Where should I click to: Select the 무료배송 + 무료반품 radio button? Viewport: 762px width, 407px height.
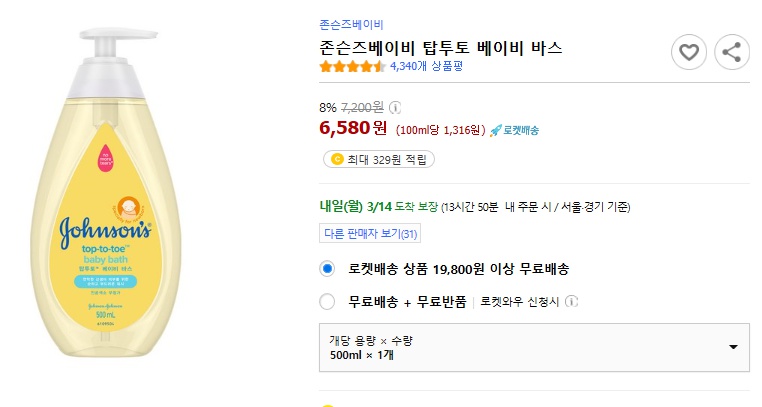[x=327, y=302]
